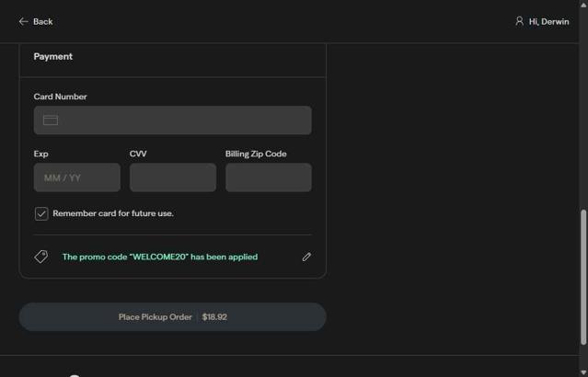The height and width of the screenshot is (377, 588).
Task: Click the Card Number label
Action: (60, 97)
